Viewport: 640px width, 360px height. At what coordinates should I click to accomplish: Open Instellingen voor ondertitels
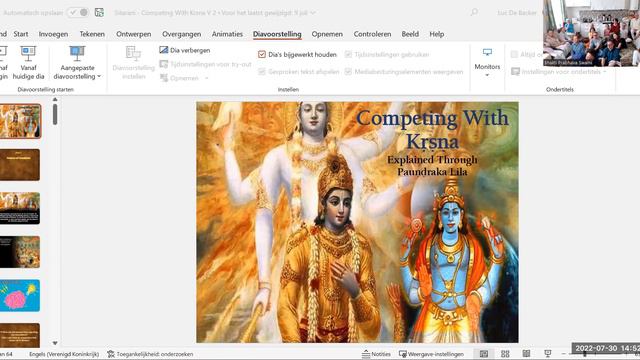(558, 72)
